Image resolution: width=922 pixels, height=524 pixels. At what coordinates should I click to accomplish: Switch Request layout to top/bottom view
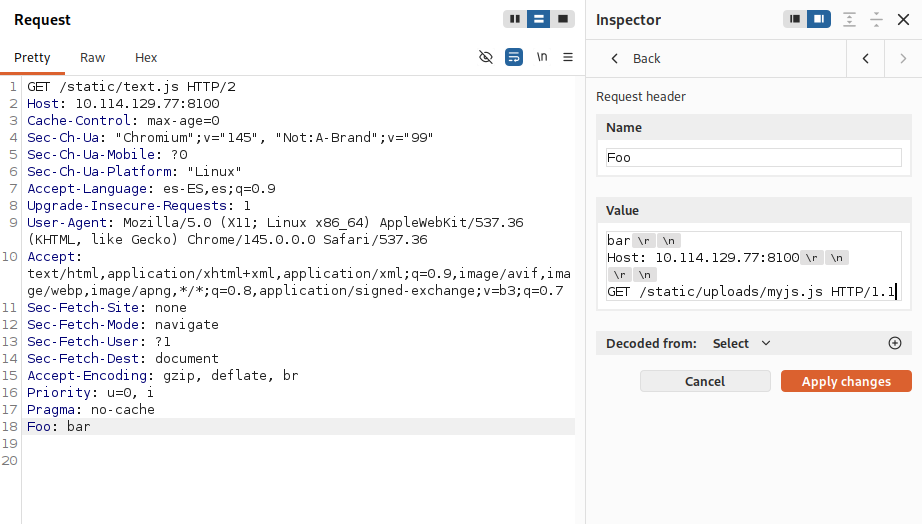pyautogui.click(x=539, y=19)
